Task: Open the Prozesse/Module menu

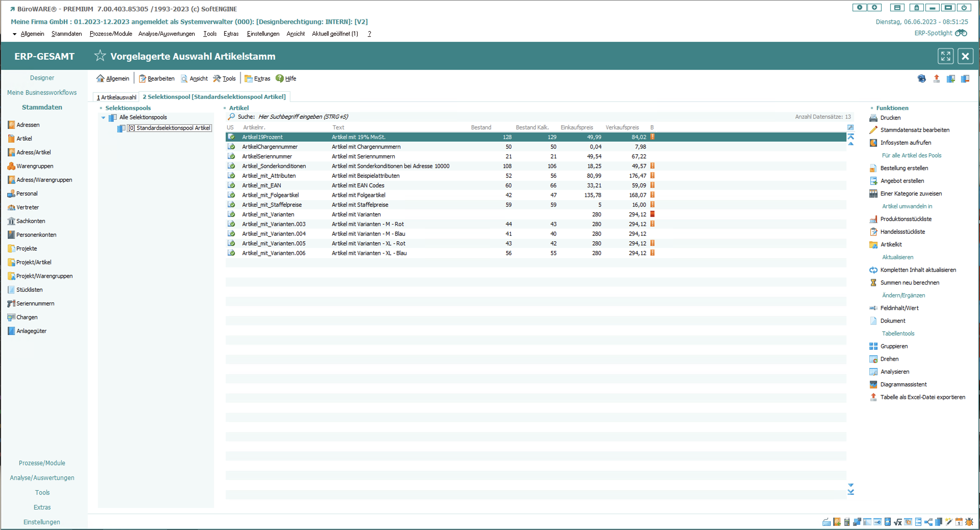Action: pos(111,34)
